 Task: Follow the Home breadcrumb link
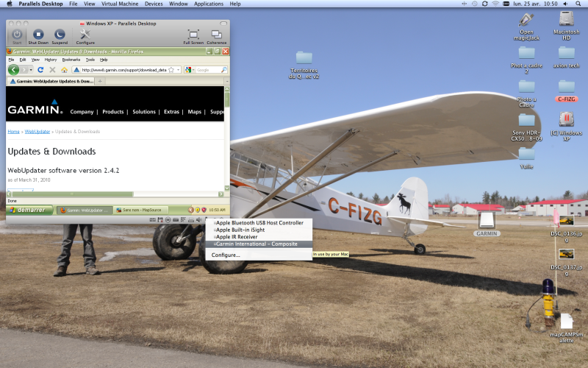(x=13, y=132)
